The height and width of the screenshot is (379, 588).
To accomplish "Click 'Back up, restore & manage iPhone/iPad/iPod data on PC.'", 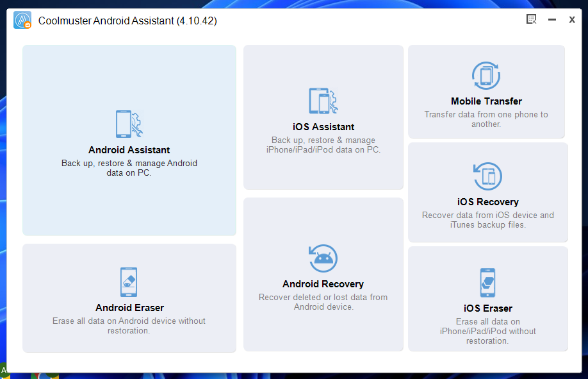I will click(323, 145).
